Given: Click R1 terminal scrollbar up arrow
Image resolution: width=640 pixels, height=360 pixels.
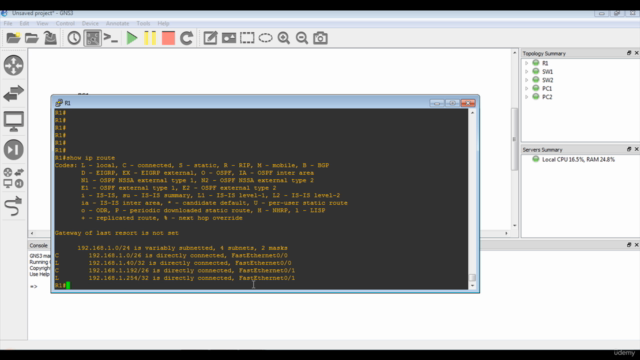Looking at the screenshot, I should (x=472, y=113).
